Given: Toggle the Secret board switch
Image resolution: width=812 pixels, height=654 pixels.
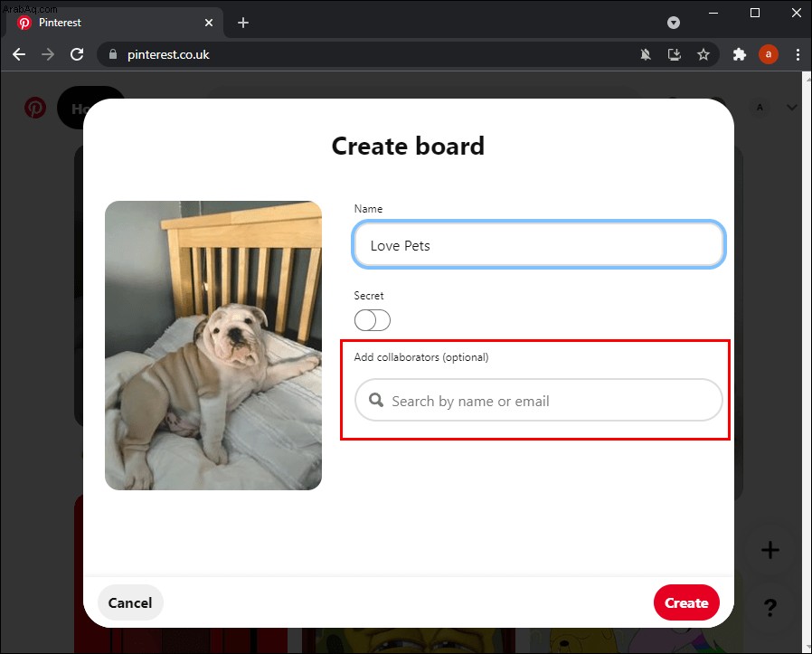Looking at the screenshot, I should (373, 320).
